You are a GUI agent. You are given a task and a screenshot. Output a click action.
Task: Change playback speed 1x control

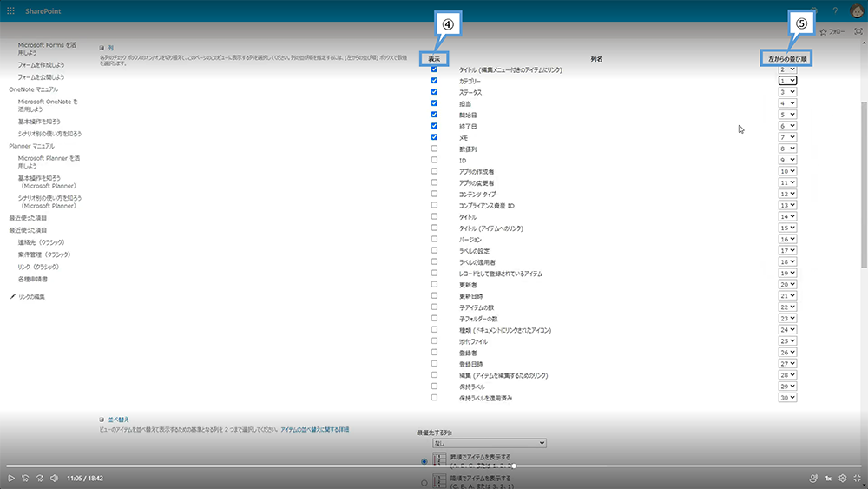click(829, 478)
